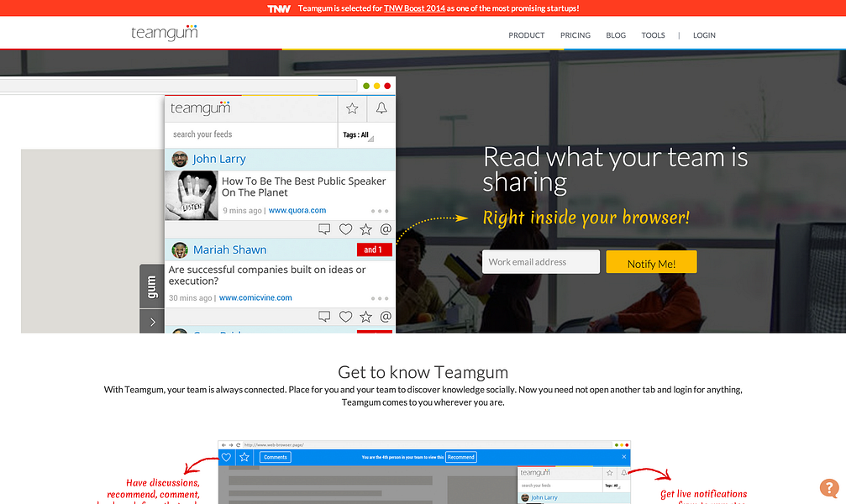The height and width of the screenshot is (504, 846).
Task: Click the heart icon in blue browser bar
Action: pos(226,457)
